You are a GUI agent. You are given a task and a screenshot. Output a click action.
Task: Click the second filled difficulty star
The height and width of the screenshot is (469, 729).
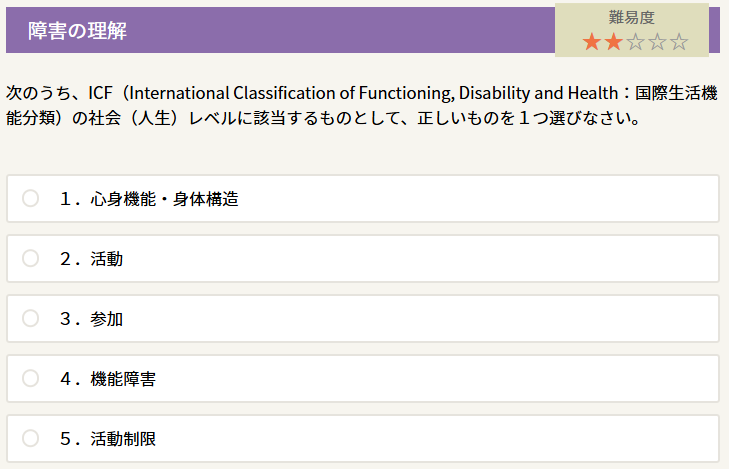(x=614, y=42)
